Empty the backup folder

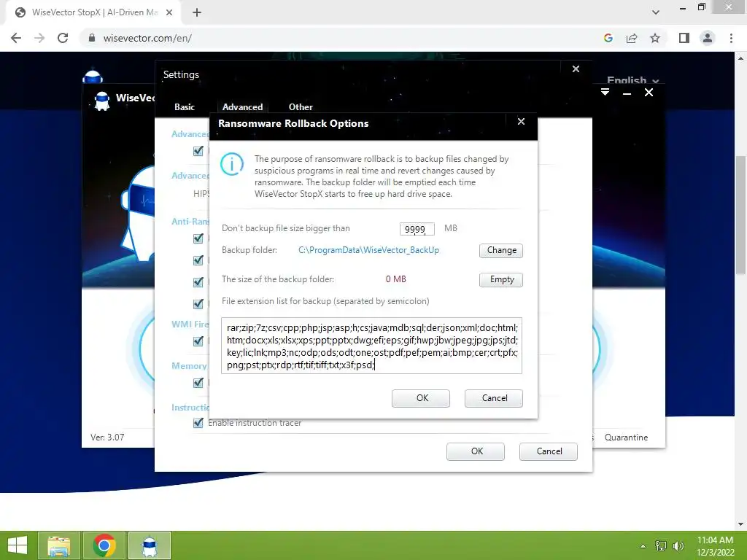[x=501, y=279]
